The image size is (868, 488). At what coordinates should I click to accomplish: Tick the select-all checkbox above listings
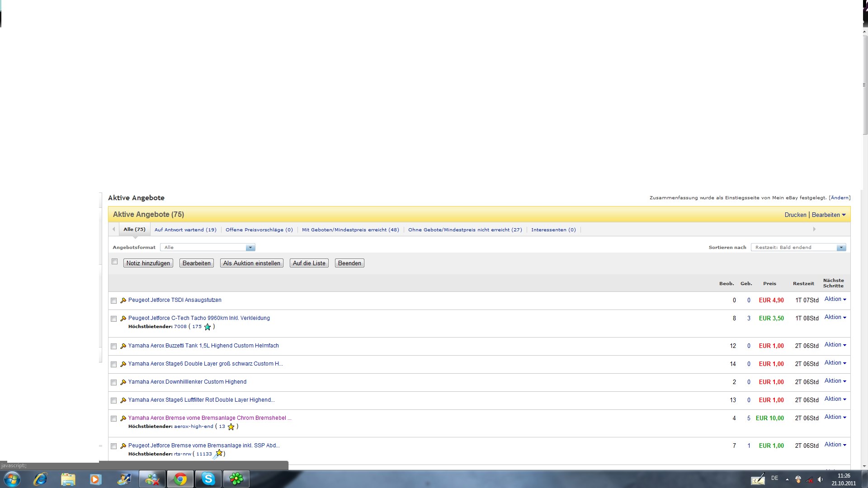pos(114,262)
